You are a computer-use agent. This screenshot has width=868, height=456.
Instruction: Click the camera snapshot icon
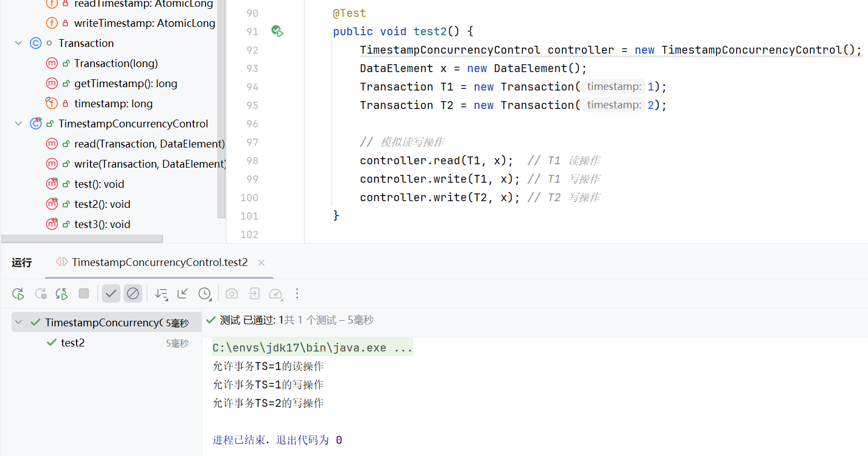(x=232, y=294)
